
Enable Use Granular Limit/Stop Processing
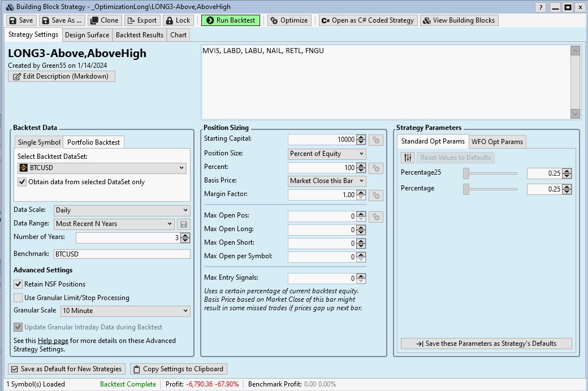(x=18, y=298)
